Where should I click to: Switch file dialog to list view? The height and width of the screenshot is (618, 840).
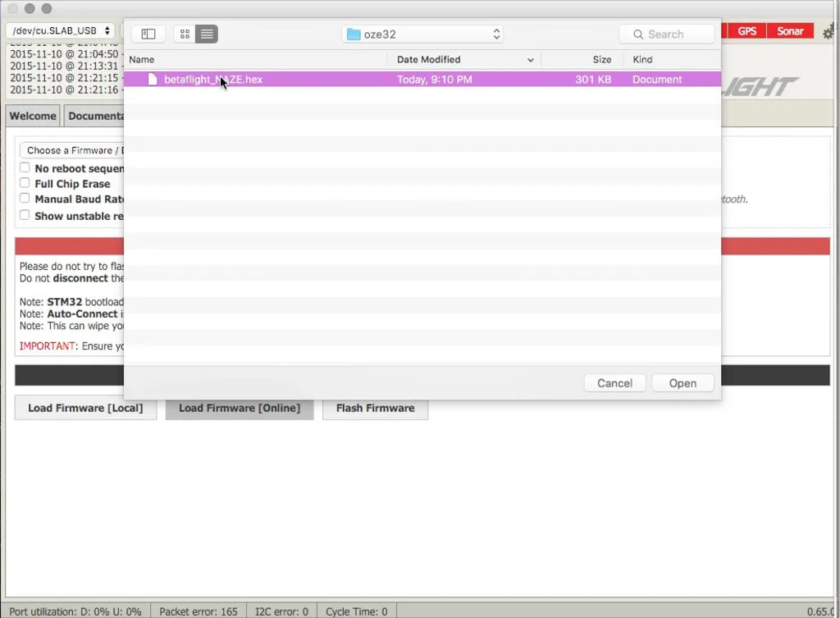point(207,34)
